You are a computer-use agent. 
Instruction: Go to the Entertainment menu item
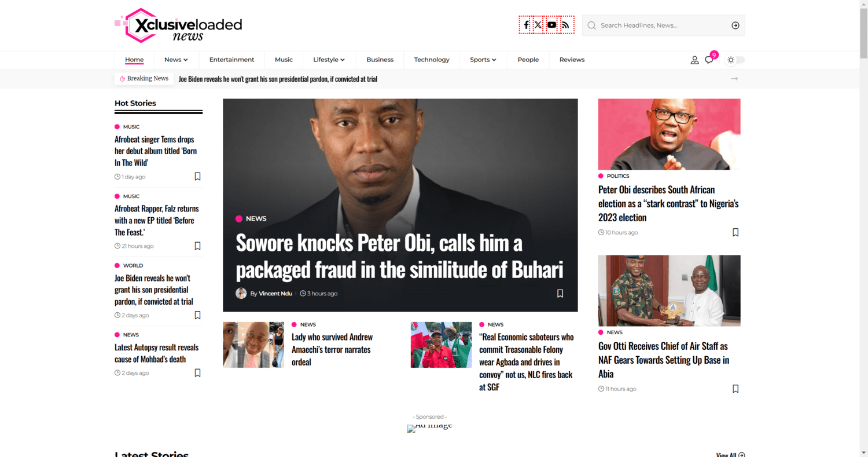231,60
